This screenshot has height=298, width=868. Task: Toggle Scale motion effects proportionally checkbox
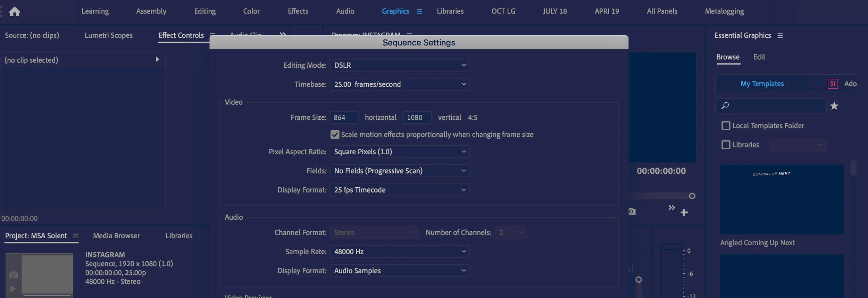click(335, 135)
